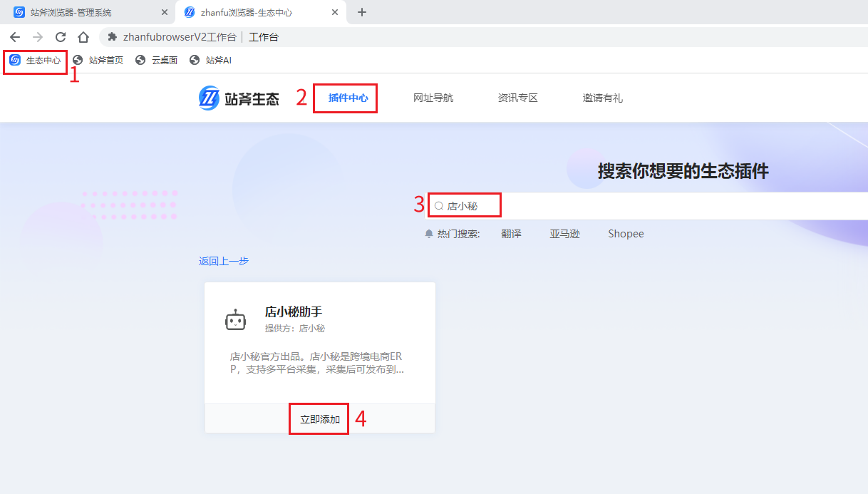Focus the plugin search field containing 店小秘
This screenshot has height=494, width=868.
pyautogui.click(x=647, y=206)
